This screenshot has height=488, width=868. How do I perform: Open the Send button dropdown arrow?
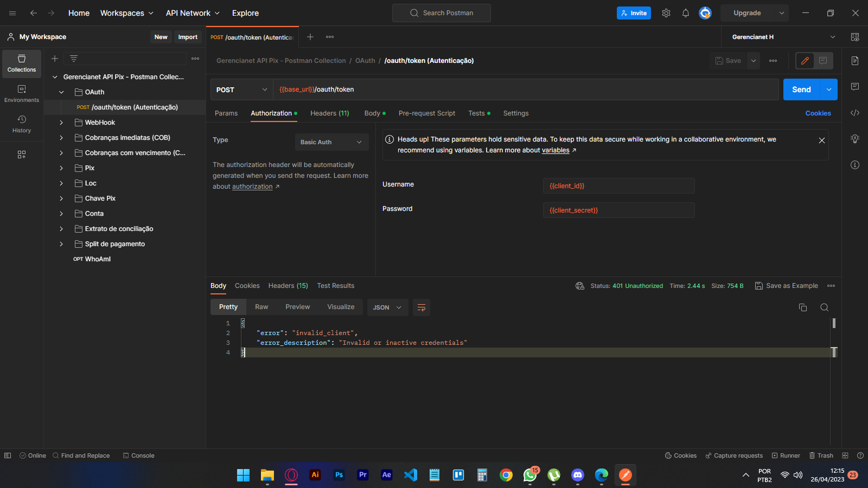pyautogui.click(x=828, y=89)
